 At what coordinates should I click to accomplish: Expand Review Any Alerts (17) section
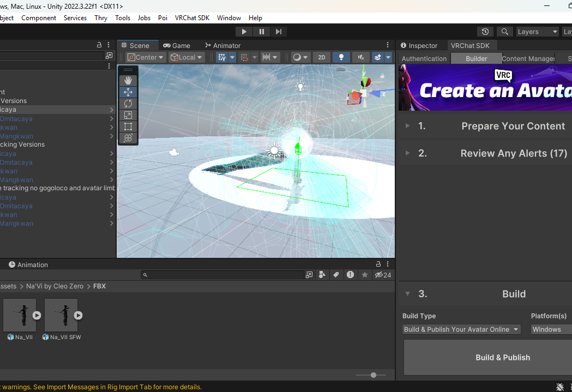(x=408, y=153)
